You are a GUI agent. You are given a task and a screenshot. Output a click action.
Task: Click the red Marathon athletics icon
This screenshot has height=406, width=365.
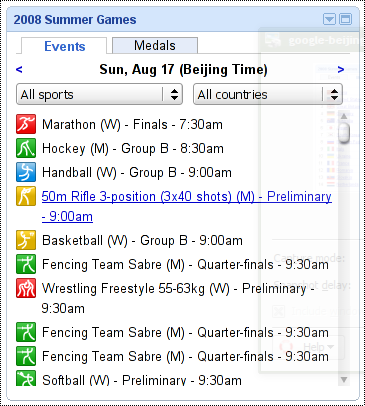point(26,124)
